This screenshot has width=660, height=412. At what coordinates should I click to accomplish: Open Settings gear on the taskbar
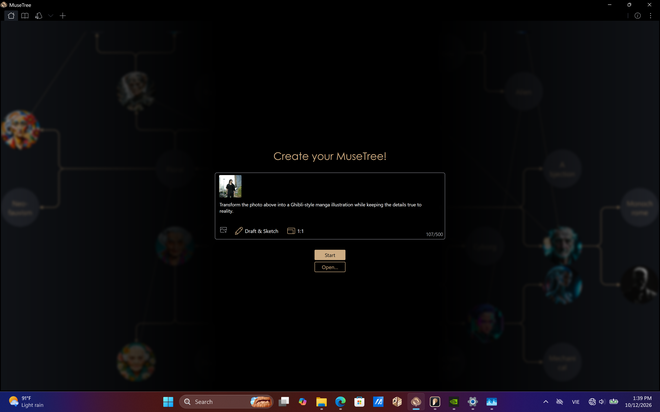click(473, 401)
